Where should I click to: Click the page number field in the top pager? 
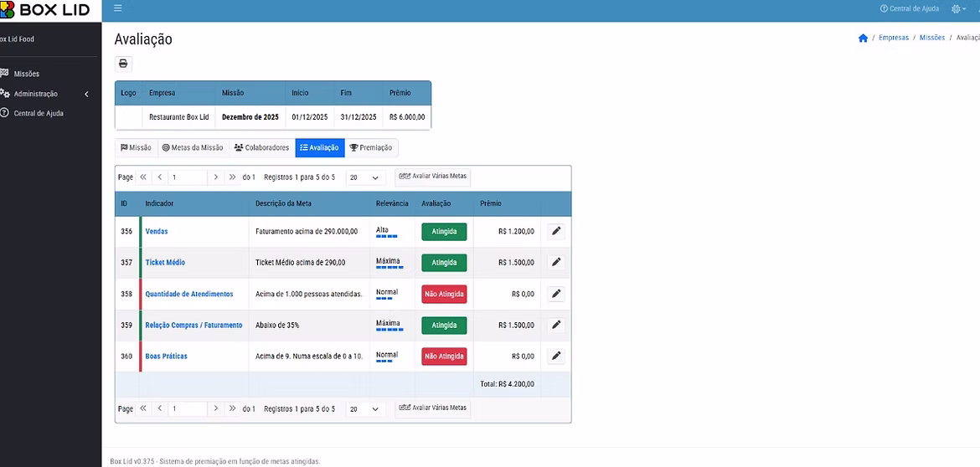pyautogui.click(x=188, y=177)
